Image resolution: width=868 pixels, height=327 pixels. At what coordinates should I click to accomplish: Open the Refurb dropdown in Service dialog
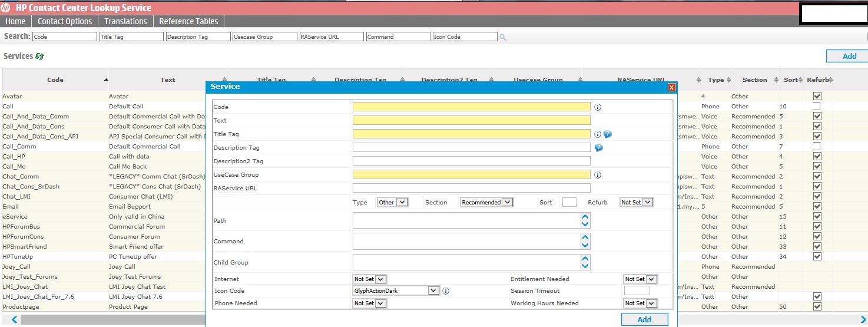(637, 202)
